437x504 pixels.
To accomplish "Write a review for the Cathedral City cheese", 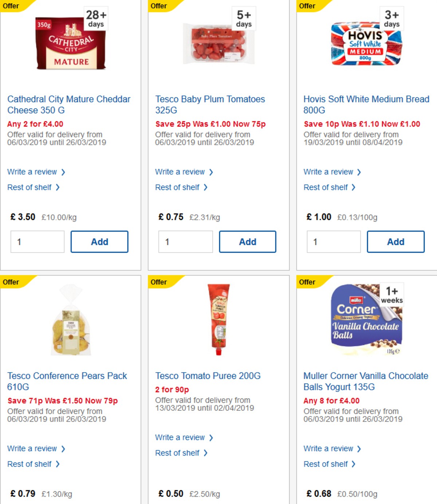I will 33,172.
